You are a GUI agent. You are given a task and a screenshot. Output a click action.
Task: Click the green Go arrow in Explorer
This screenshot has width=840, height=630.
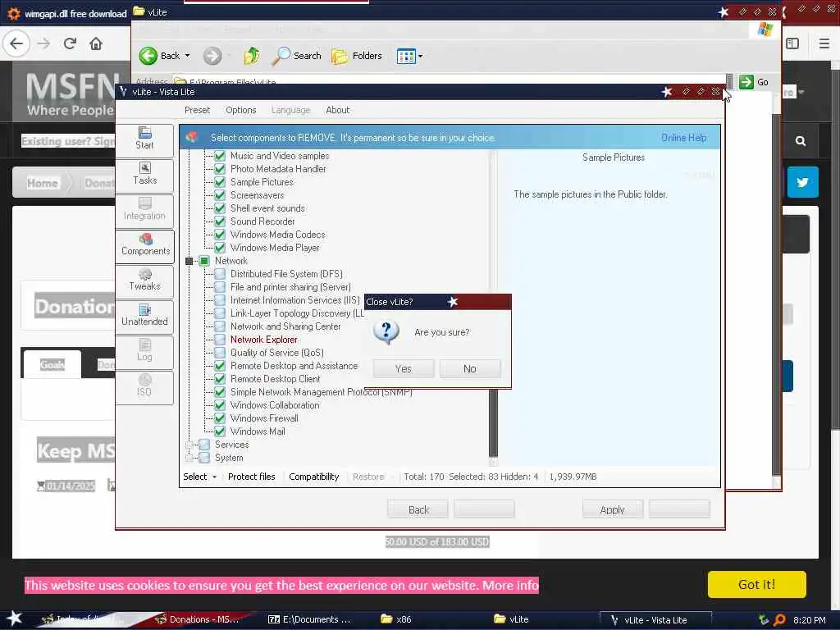[746, 82]
